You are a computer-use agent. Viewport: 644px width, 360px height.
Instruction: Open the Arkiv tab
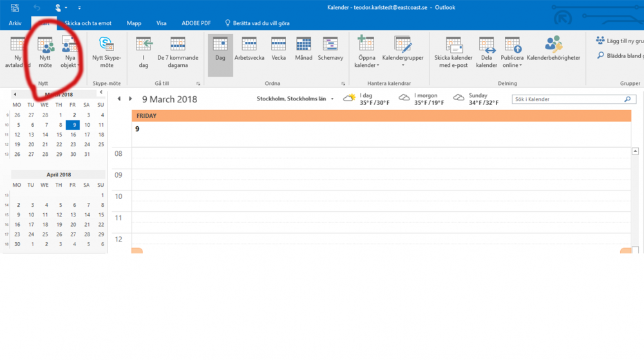(15, 23)
